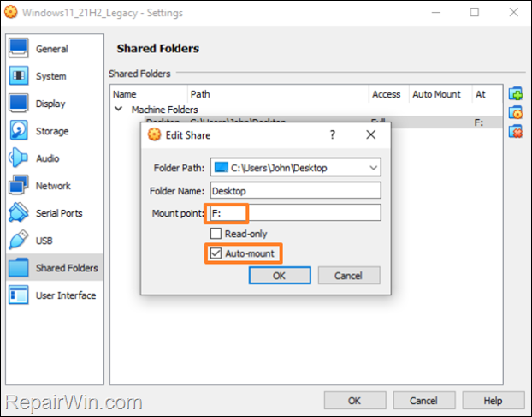Viewport: 532px width, 417px height.
Task: Select the Serial Ports label
Action: (59, 213)
